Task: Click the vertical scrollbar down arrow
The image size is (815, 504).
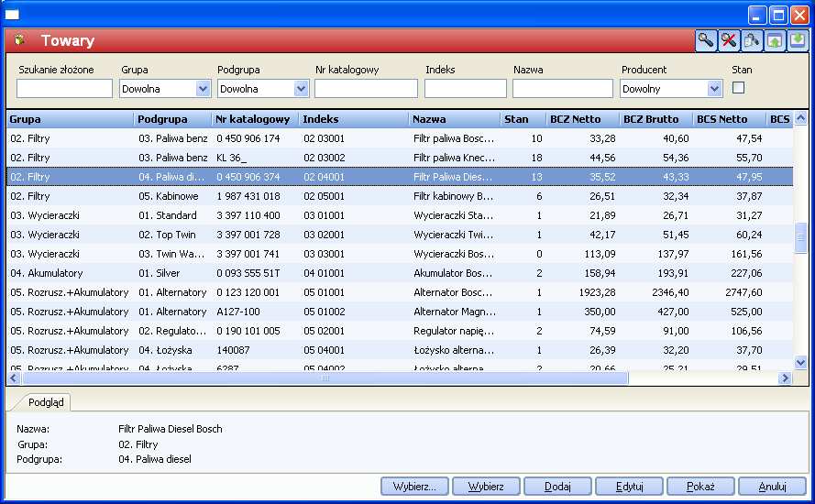Action: click(800, 362)
